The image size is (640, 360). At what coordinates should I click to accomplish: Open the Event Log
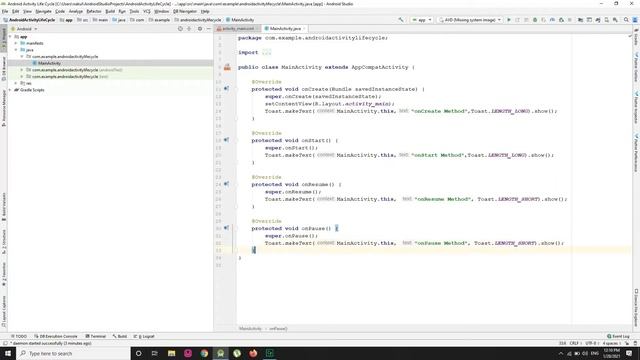(x=618, y=336)
